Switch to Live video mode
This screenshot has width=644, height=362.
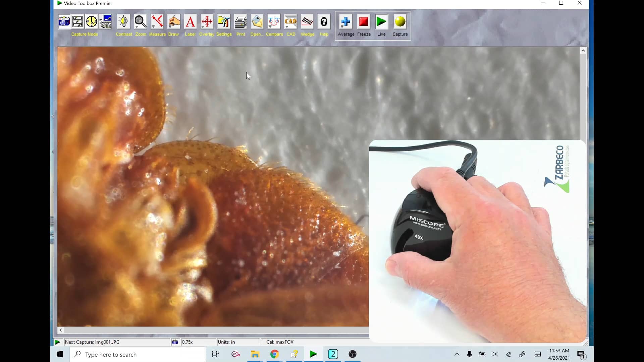(x=381, y=22)
